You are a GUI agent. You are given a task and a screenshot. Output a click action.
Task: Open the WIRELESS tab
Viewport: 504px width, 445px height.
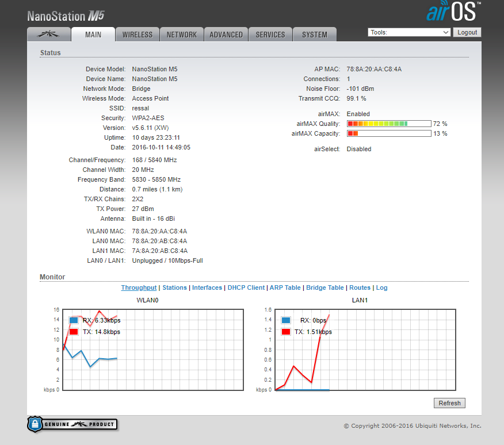tap(138, 34)
